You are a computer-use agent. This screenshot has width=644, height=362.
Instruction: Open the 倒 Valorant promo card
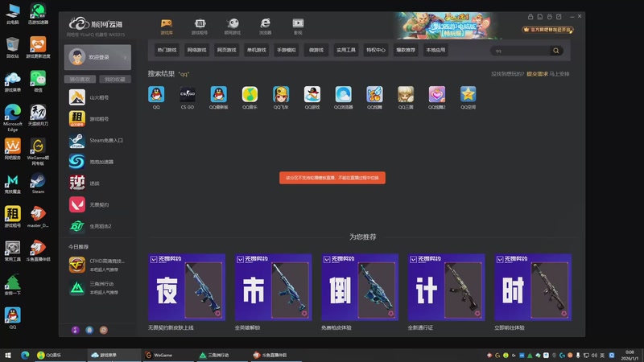point(360,287)
